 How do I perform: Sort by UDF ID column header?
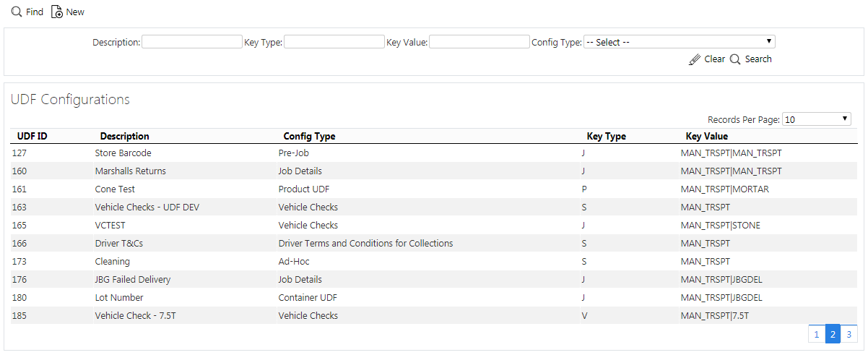(32, 136)
